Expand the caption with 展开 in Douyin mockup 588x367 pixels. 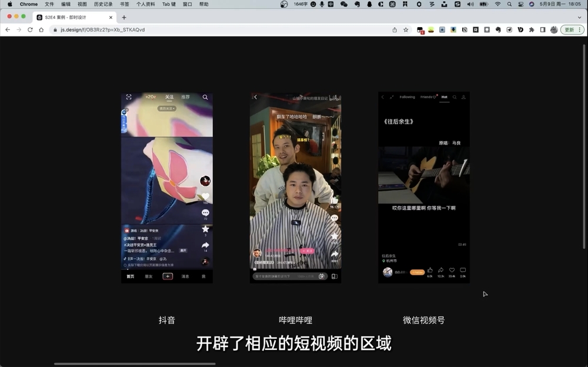(x=183, y=251)
